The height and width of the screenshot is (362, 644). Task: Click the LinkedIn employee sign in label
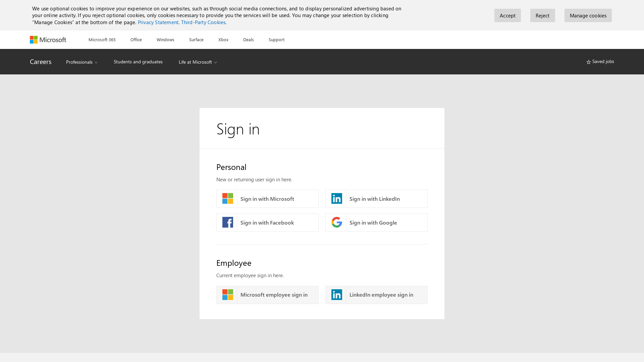tap(381, 295)
